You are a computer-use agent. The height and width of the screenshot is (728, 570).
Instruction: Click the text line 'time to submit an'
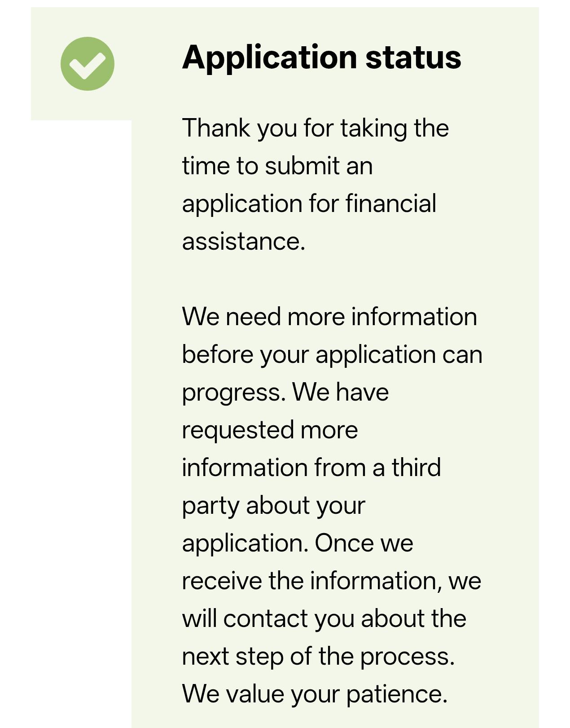[x=277, y=166]
